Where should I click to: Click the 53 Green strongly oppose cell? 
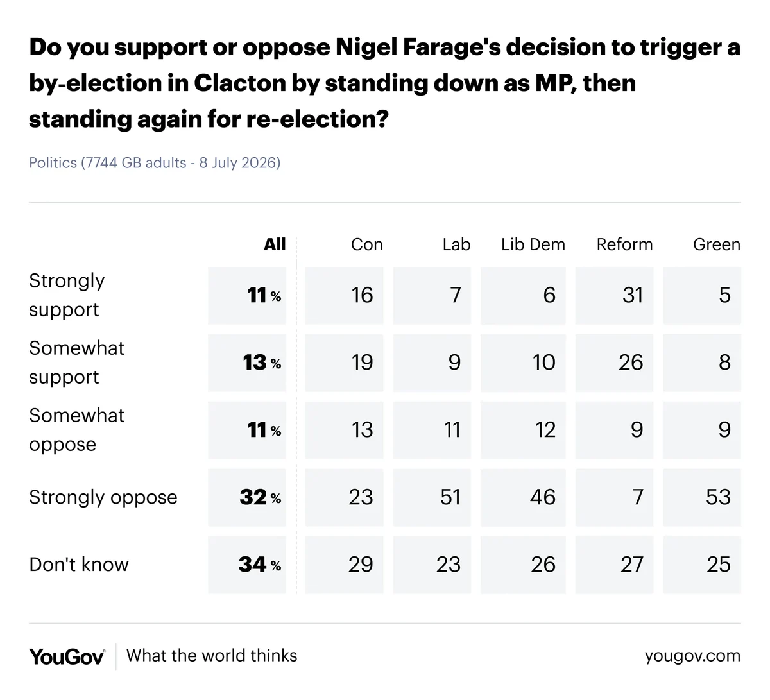[x=702, y=497]
